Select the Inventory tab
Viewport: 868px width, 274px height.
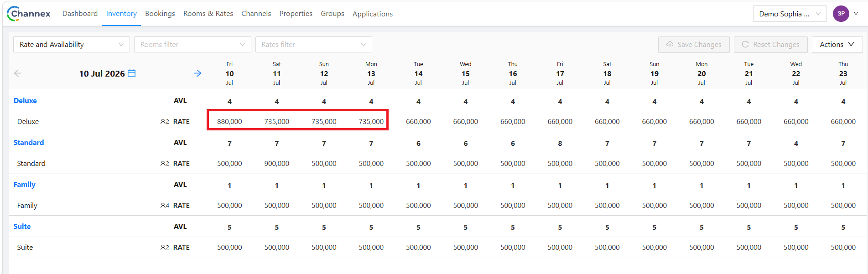coord(121,14)
